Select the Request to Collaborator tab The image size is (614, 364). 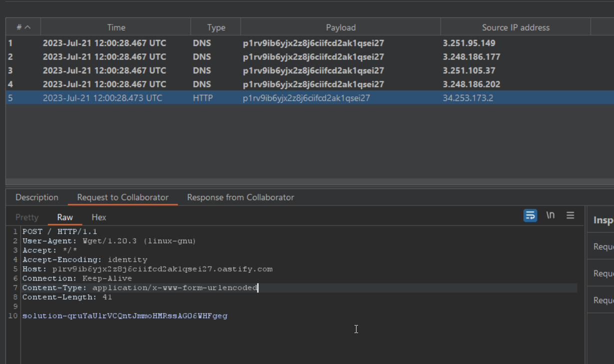coord(122,197)
